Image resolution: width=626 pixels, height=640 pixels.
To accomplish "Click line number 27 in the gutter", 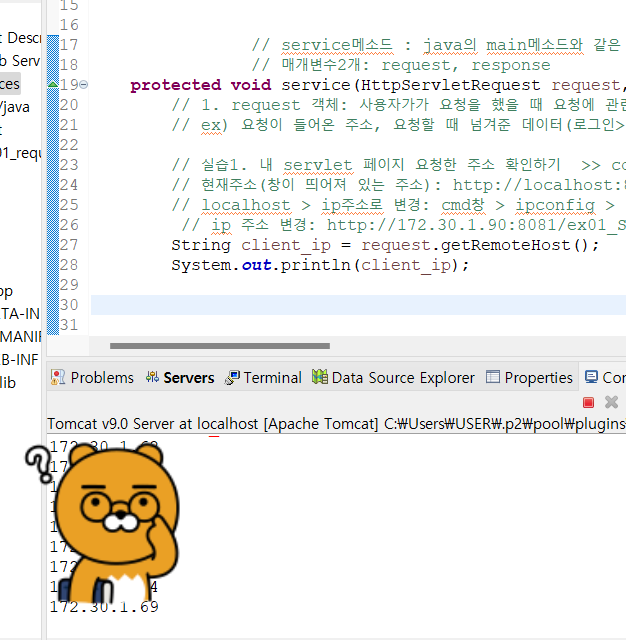I will (69, 245).
